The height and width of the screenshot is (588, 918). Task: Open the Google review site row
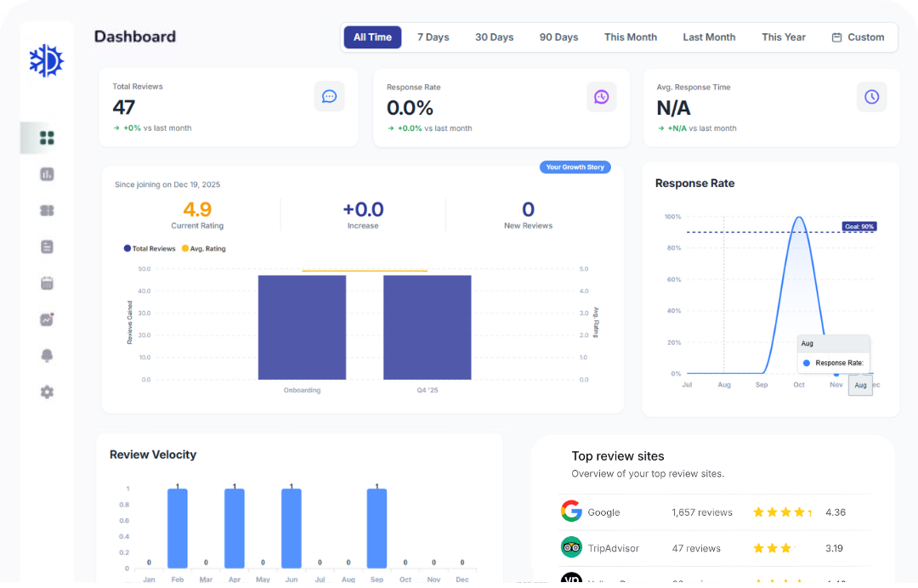(714, 512)
